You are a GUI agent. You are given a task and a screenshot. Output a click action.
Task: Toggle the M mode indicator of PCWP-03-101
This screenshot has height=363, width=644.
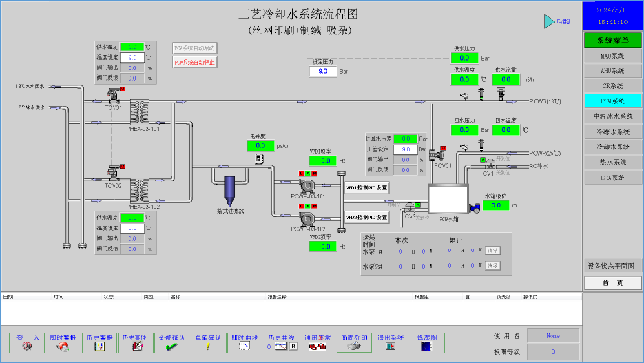[314, 173]
